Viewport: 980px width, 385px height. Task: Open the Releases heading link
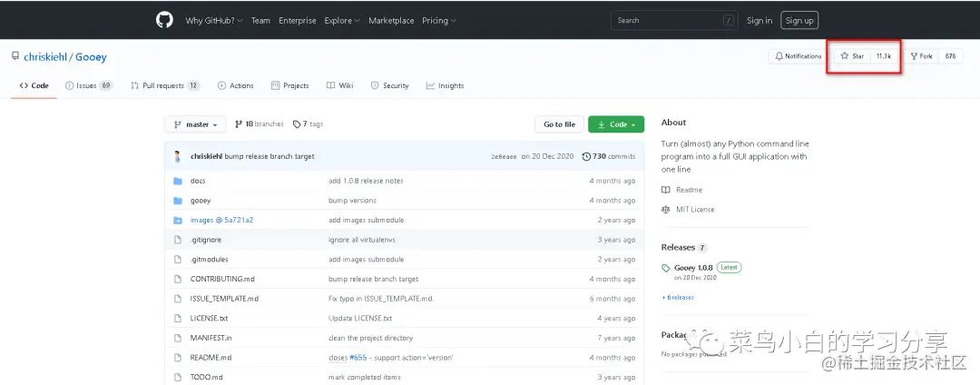click(684, 248)
